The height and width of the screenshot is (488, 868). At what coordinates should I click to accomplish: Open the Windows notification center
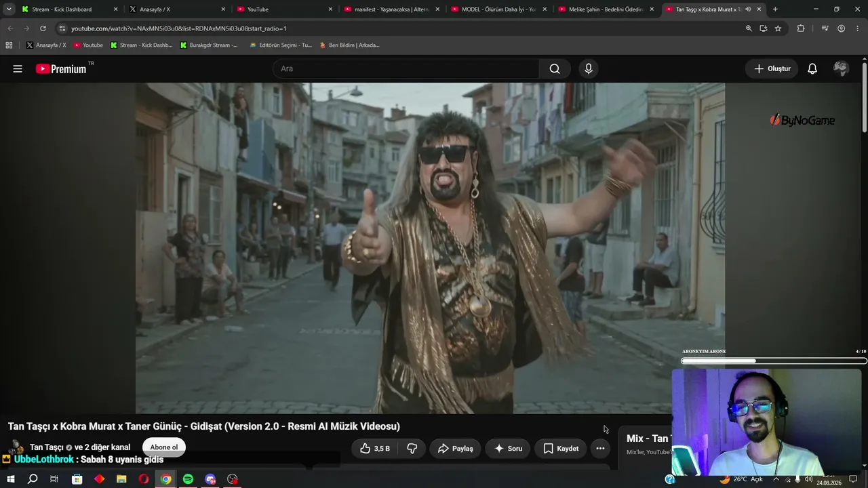click(x=853, y=479)
